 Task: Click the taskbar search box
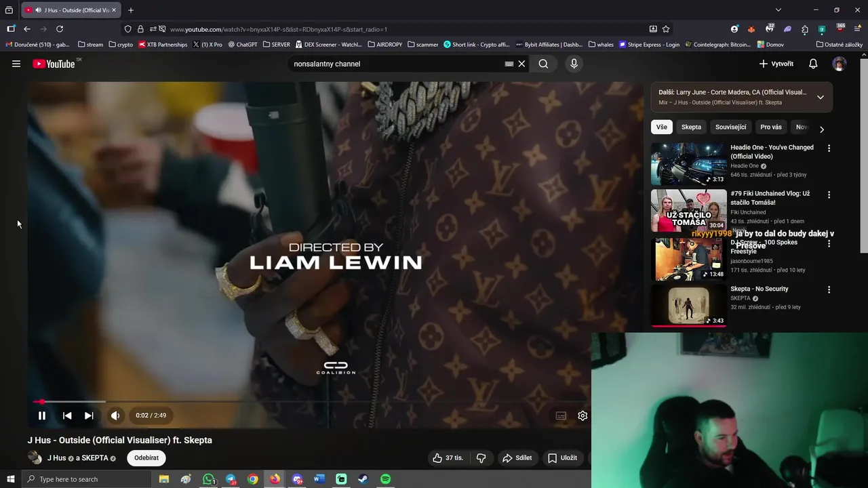(86, 479)
